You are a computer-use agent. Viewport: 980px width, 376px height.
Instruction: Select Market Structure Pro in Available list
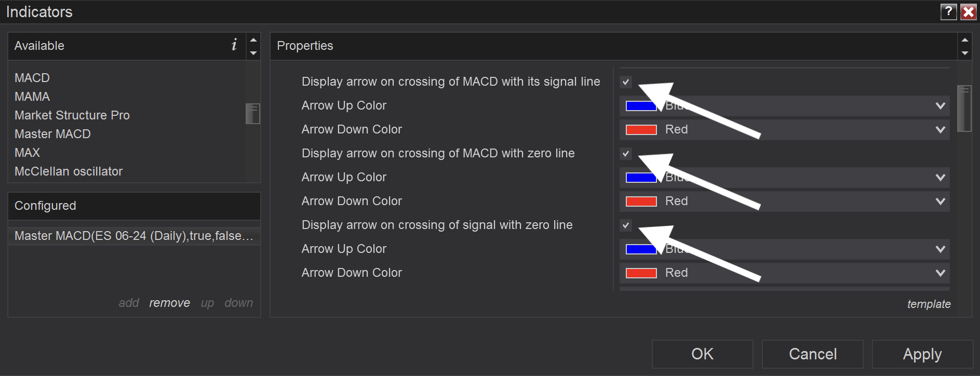coord(72,115)
